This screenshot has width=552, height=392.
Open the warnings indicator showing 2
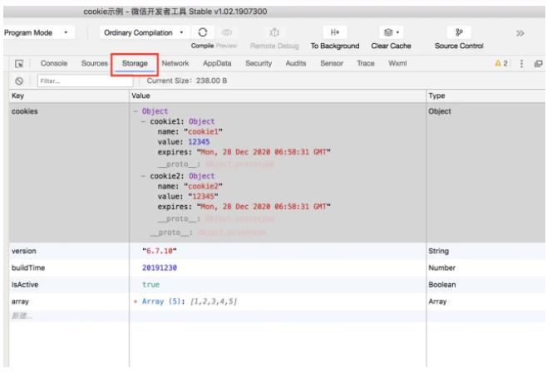click(501, 63)
